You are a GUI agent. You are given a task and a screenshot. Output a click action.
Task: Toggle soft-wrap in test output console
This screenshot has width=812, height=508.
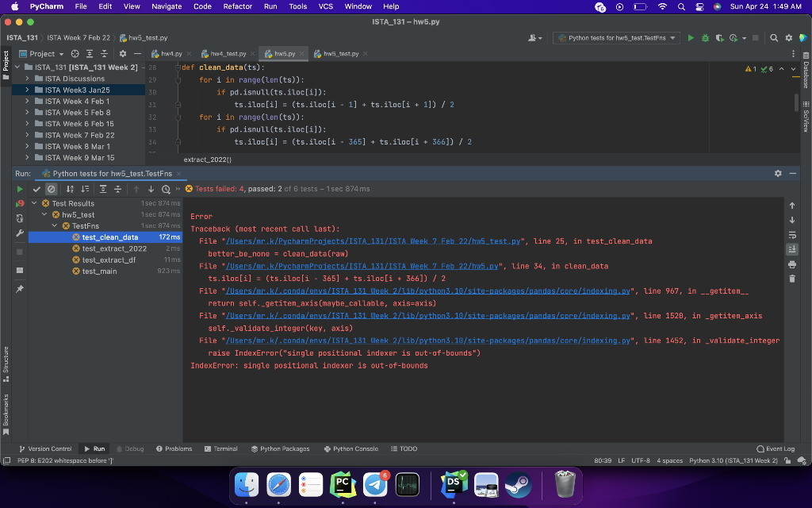(x=791, y=234)
